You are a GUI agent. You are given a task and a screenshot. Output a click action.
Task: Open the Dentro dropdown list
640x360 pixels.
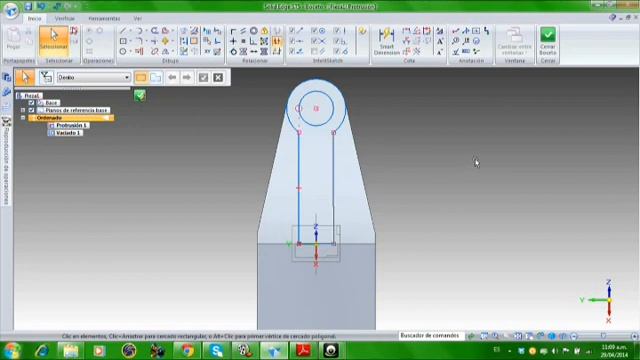point(127,78)
